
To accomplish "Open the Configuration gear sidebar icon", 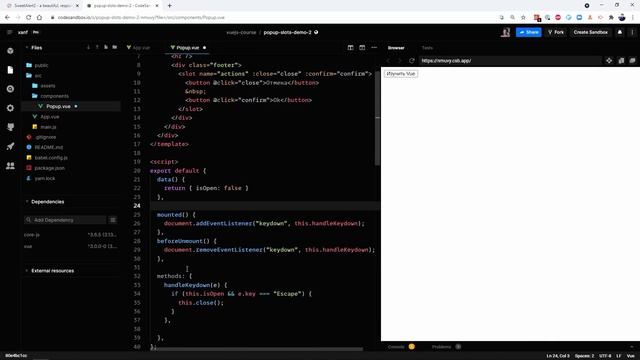I will tap(10, 108).
